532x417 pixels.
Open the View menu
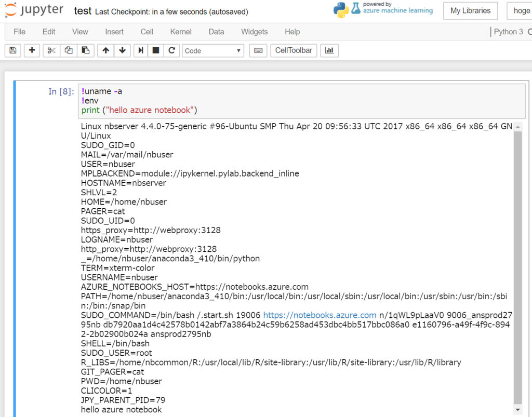click(80, 32)
